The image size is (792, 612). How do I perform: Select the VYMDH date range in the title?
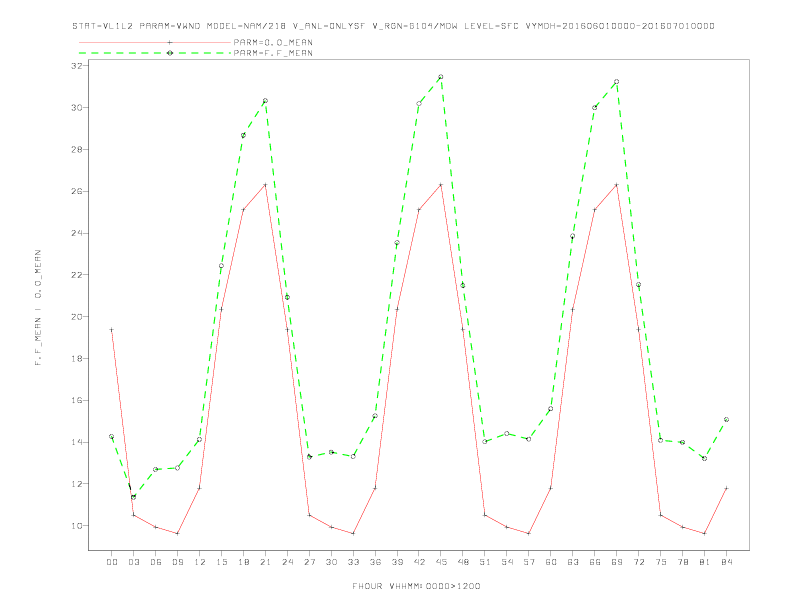[x=620, y=26]
